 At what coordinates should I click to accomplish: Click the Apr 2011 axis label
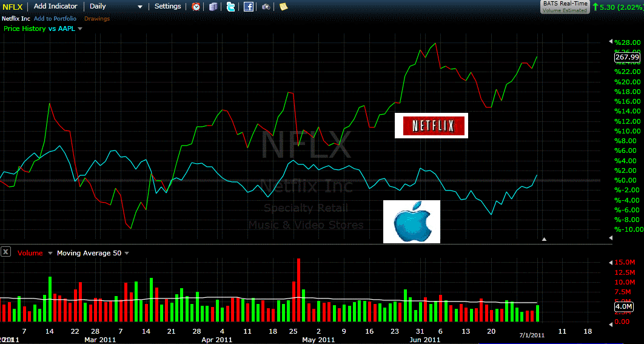[216, 340]
